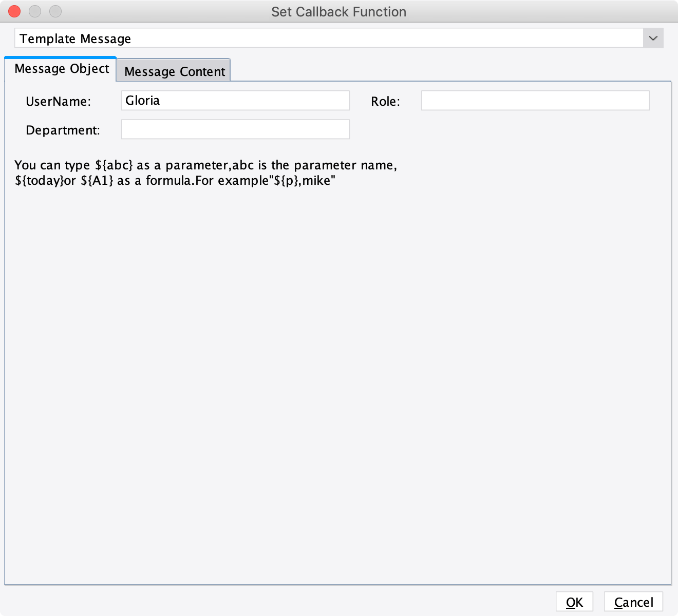Image resolution: width=678 pixels, height=616 pixels.
Task: Click the parameter hint text starting 'You can type'
Action: point(205,172)
